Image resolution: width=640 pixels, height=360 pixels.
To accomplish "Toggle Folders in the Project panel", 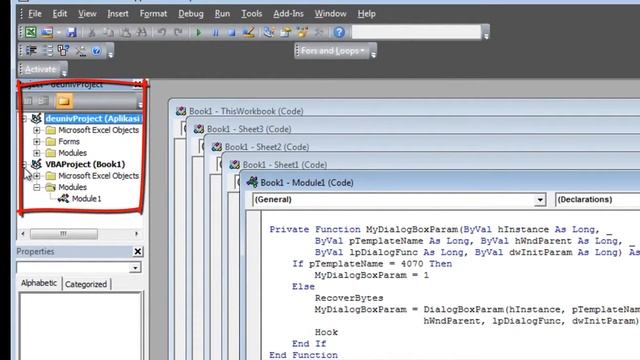I will click(64, 101).
